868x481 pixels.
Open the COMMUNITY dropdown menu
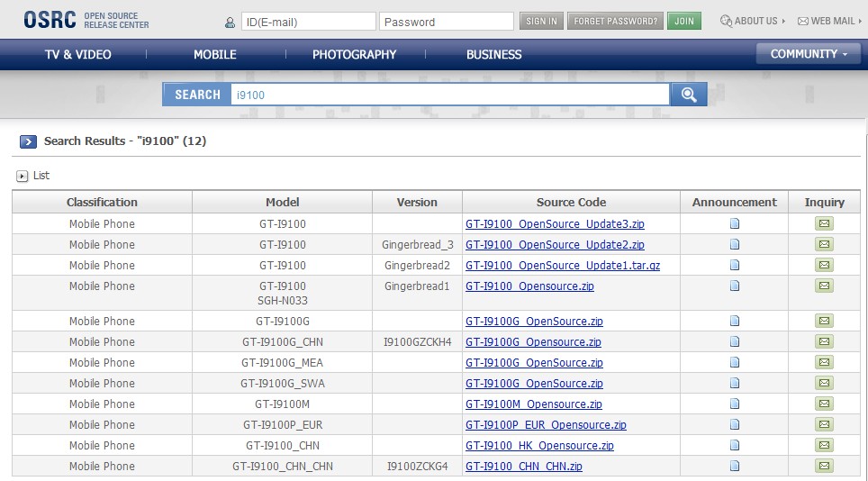[x=809, y=54]
